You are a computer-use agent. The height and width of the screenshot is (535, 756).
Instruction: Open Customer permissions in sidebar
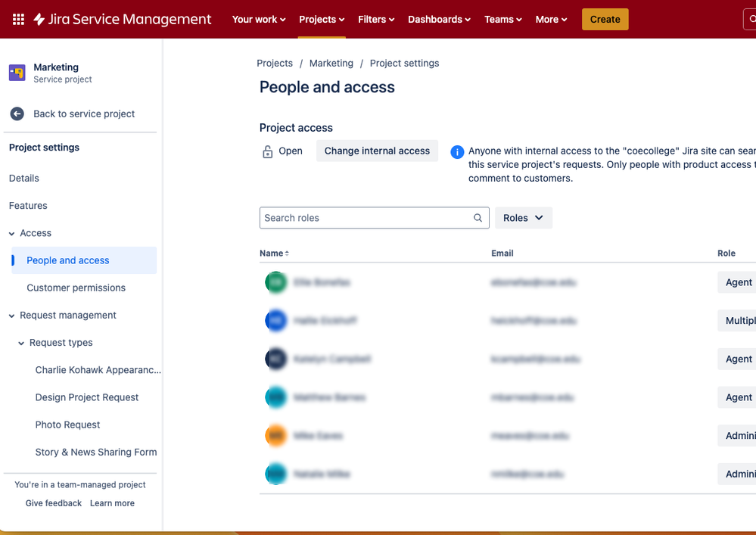pyautogui.click(x=76, y=288)
